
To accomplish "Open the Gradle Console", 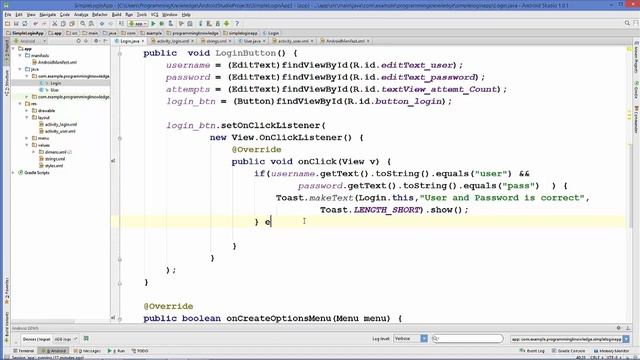I will tap(569, 351).
